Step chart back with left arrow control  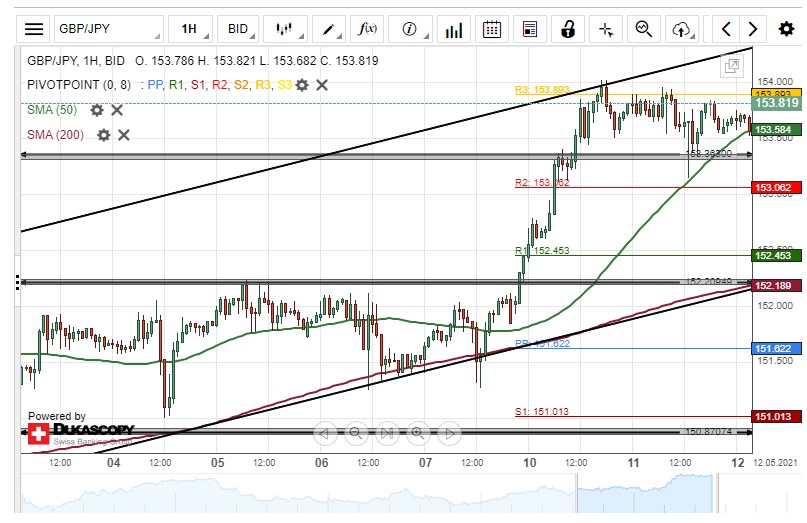[x=325, y=433]
